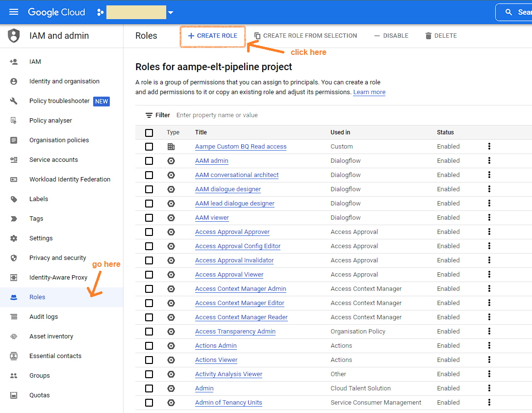Screen dimensions: 532x413
Task: Click the search magnifier box
Action: click(514, 12)
